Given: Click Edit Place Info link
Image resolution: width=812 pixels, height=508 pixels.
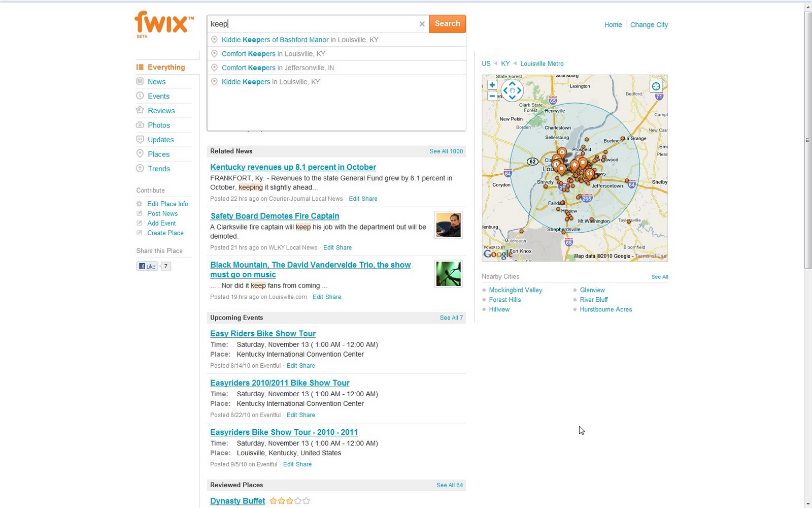Looking at the screenshot, I should pos(167,204).
